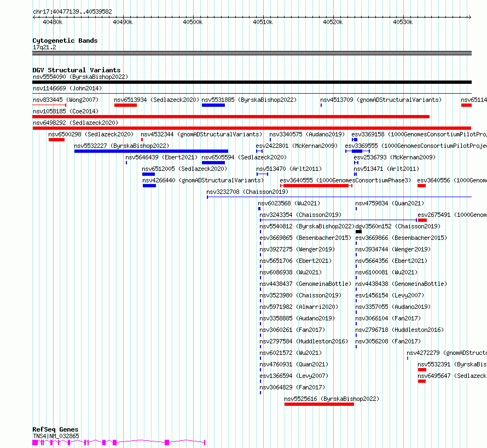Click the nsv5532227 (ByrskaBishop2022) label

pyautogui.click(x=121, y=146)
